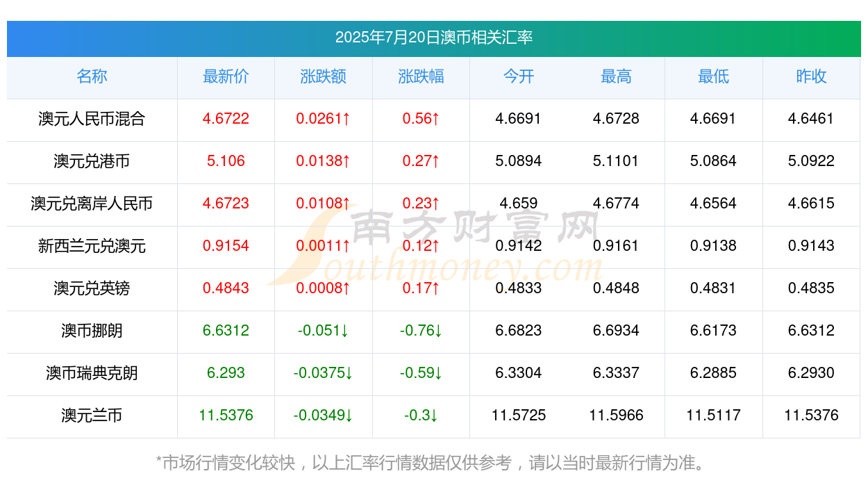
Task: Click the row name 澳元兰币
Action: [x=92, y=416]
